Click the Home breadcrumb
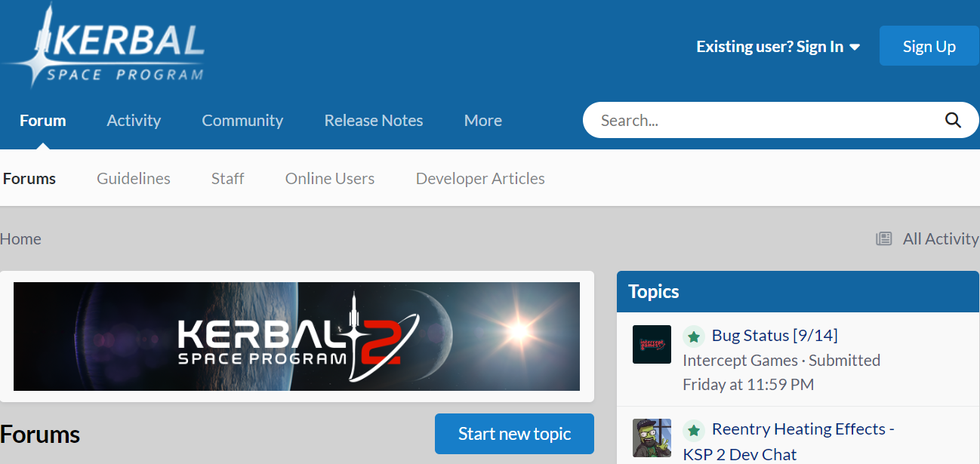The image size is (980, 464). [20, 239]
